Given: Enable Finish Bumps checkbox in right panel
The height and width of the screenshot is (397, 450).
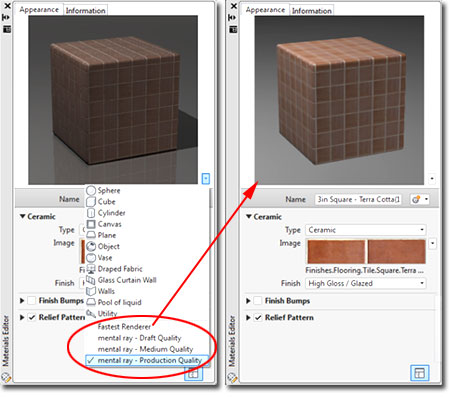Looking at the screenshot, I should coord(258,301).
